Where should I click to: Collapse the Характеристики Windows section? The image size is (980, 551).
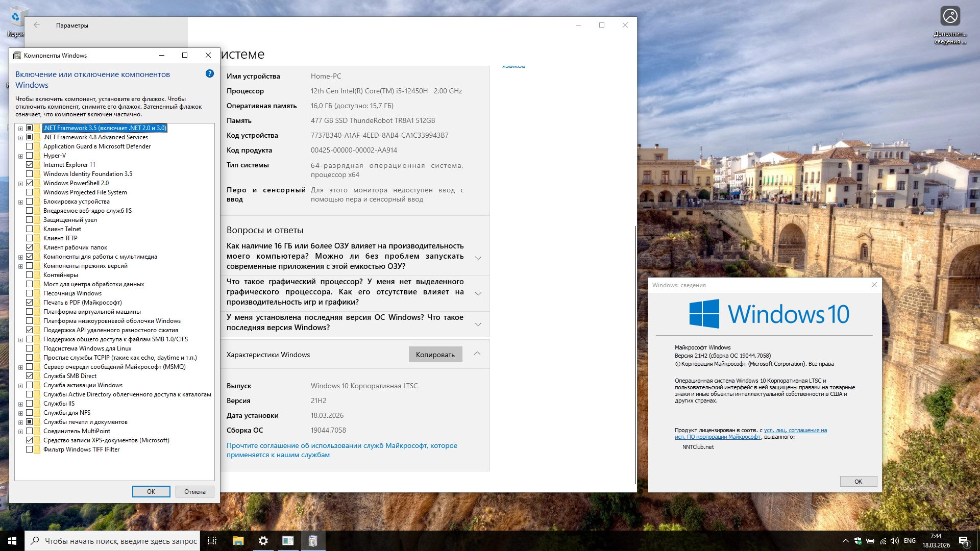[x=477, y=354]
